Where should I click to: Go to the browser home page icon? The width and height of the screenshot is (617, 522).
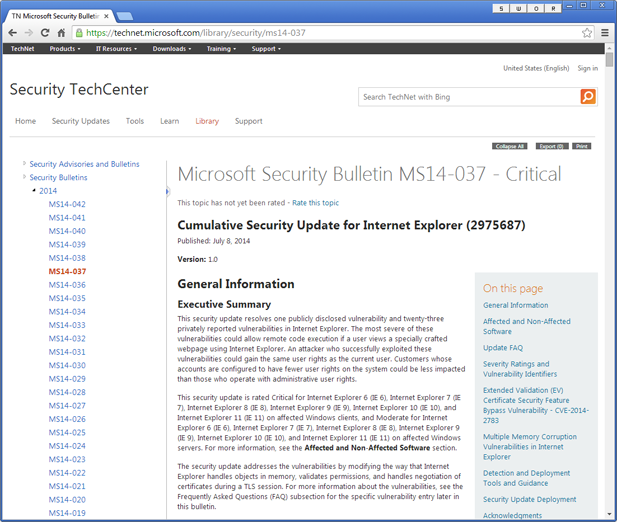point(63,33)
